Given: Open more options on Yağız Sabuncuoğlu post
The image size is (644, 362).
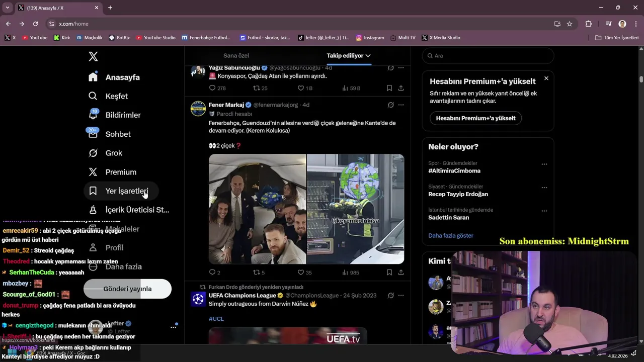Looking at the screenshot, I should click(x=401, y=68).
